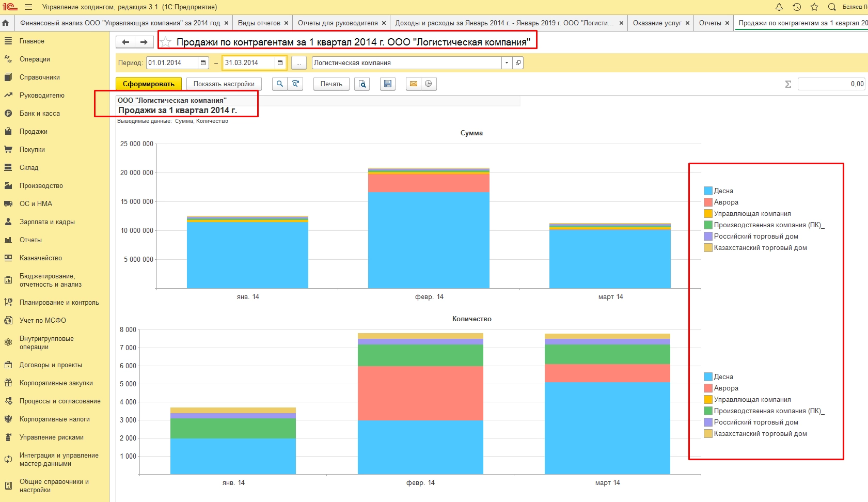Click the magnifier search icon in toolbar
Viewport: 868px width, 502px height.
pyautogui.click(x=279, y=84)
